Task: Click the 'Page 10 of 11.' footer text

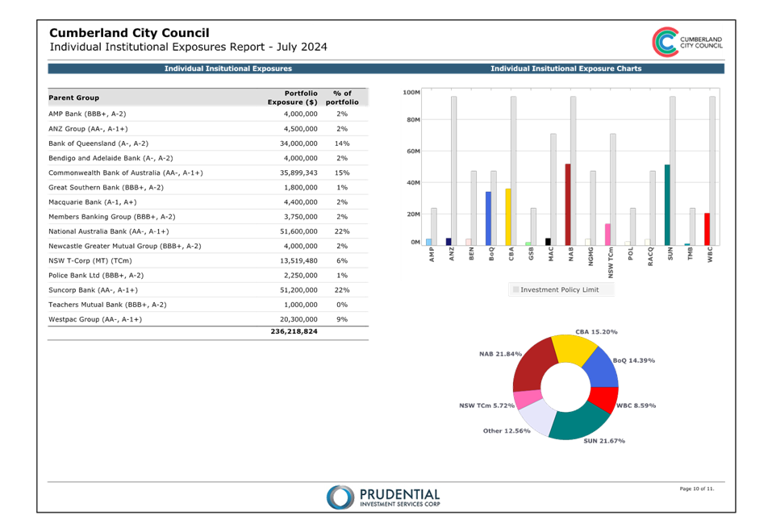Action: tap(697, 488)
